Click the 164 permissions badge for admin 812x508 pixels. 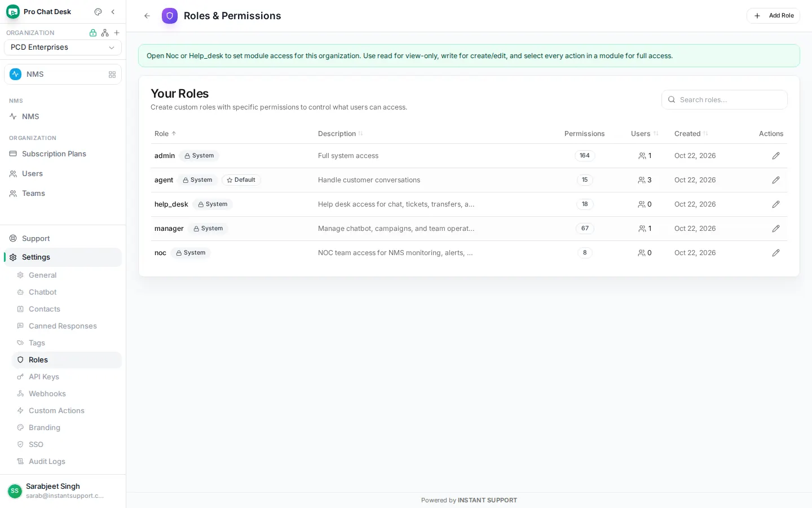(x=585, y=156)
